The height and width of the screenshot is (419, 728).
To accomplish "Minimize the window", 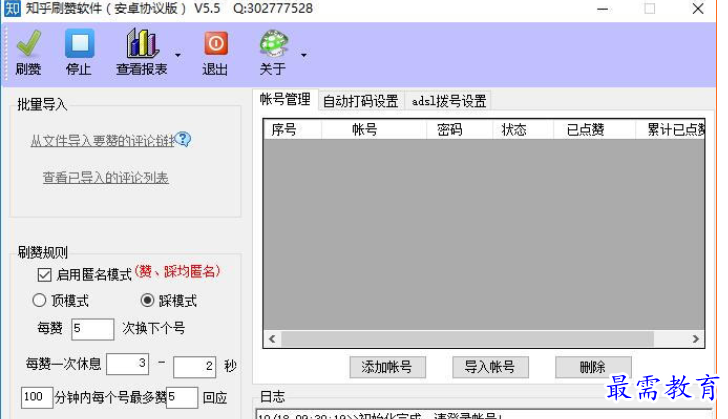I will tap(603, 9).
